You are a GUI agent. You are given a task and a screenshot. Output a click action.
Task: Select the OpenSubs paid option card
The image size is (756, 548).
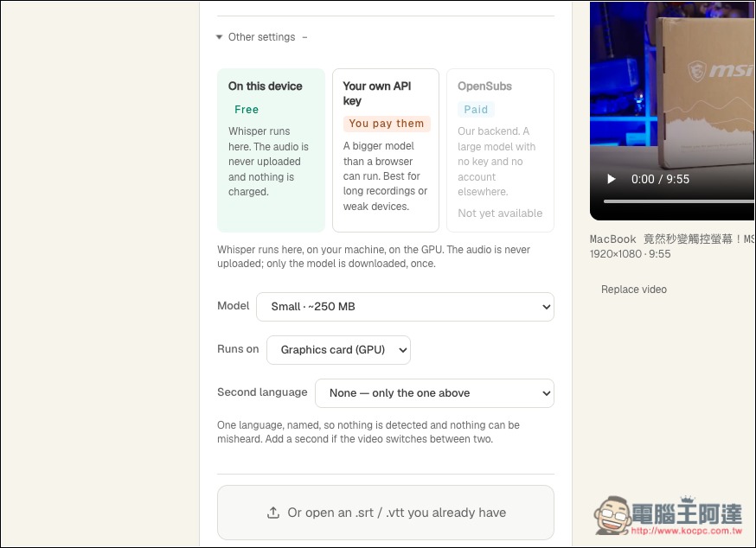point(501,150)
